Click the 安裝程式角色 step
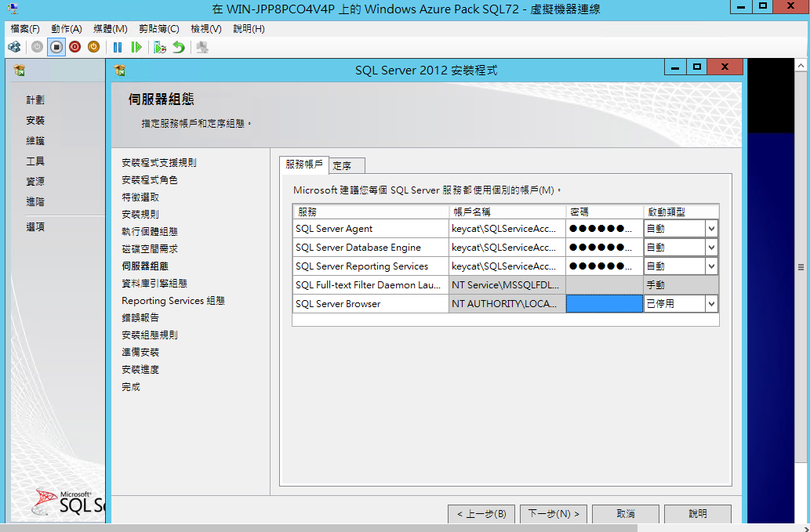The image size is (810, 532). (x=150, y=180)
